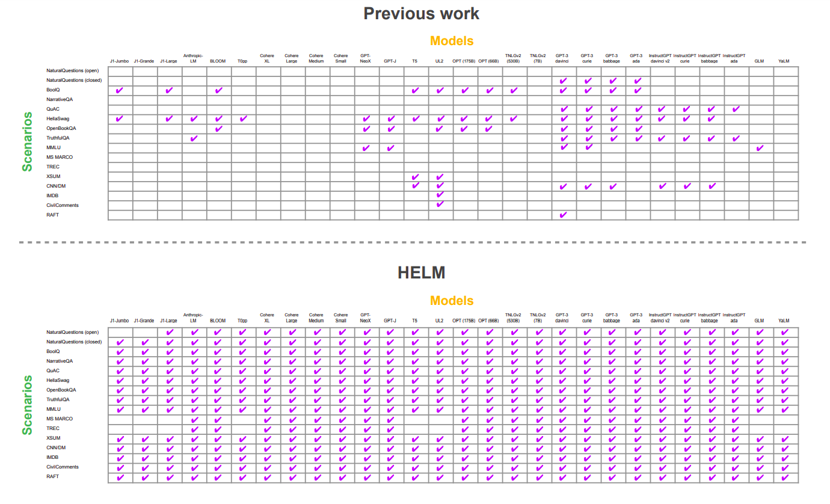Select 'GPT-NeoX' column header in Previous work table

[x=365, y=58]
